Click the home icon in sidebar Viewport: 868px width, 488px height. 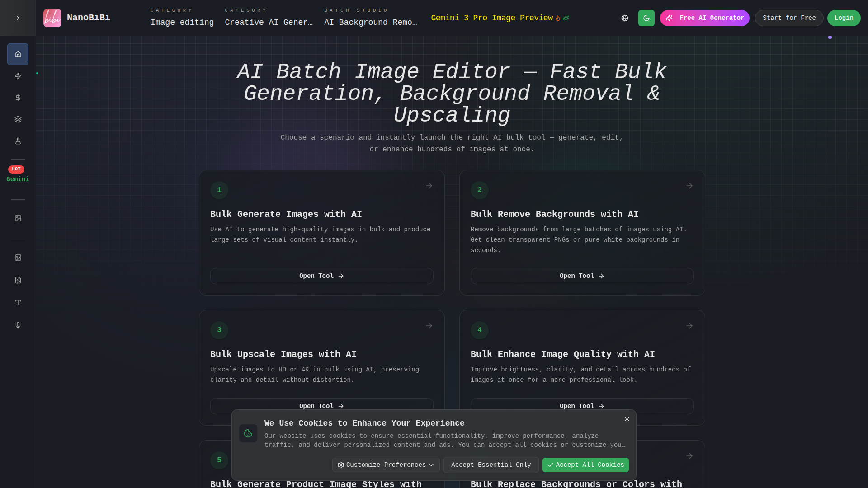[18, 54]
